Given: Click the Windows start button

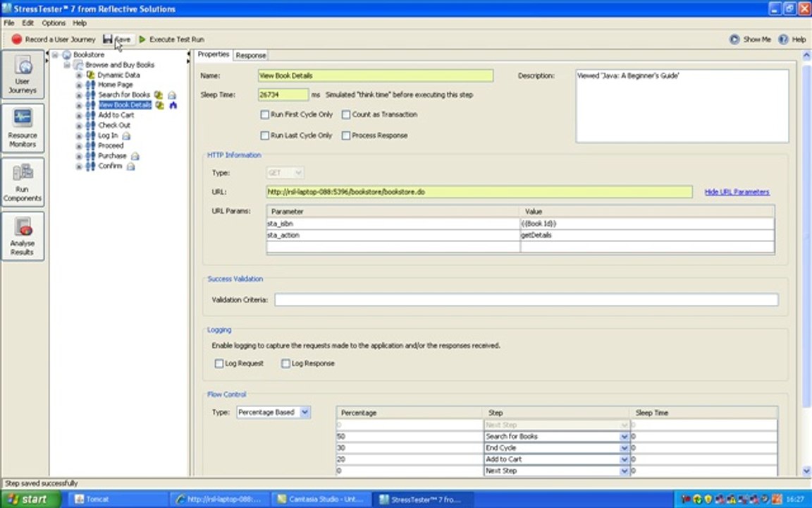Looking at the screenshot, I should (30, 500).
